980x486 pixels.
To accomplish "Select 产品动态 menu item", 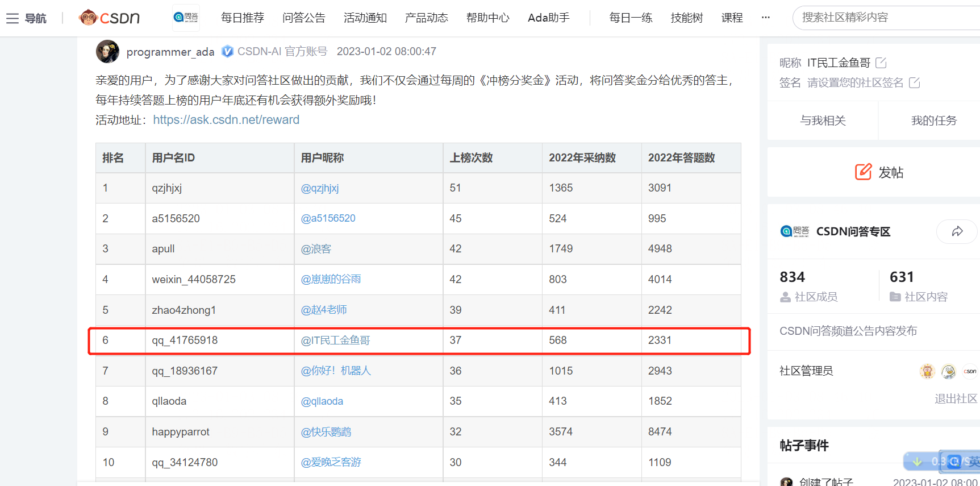I will click(x=427, y=18).
